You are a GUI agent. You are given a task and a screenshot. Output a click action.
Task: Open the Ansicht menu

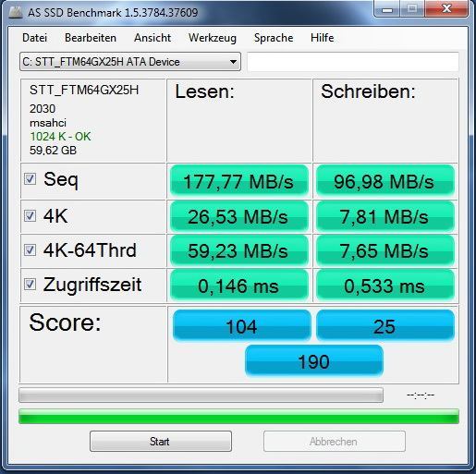pos(153,38)
